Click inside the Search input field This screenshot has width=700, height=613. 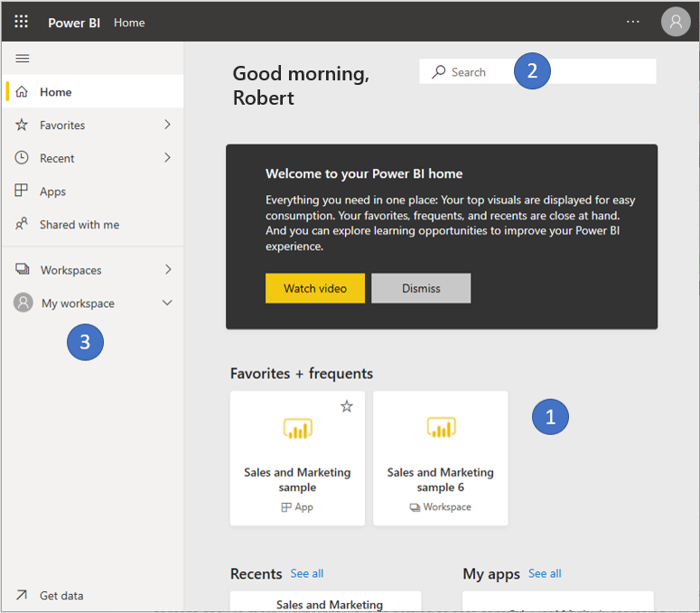click(537, 71)
